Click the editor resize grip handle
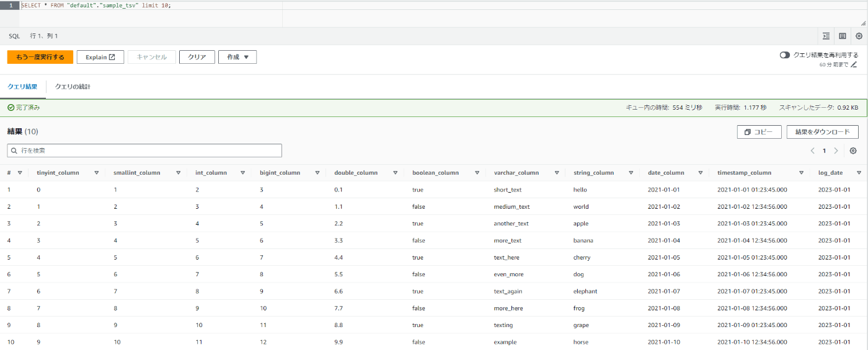868x350 pixels. tap(863, 23)
